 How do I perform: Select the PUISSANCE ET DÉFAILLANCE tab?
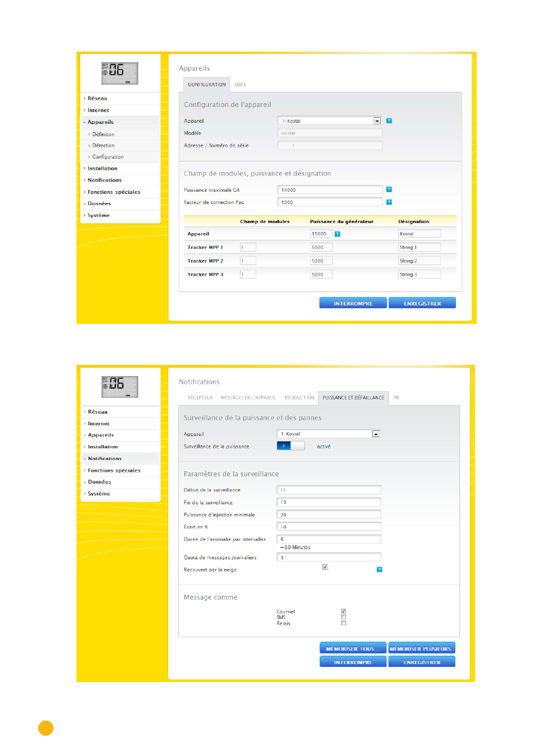tap(353, 398)
